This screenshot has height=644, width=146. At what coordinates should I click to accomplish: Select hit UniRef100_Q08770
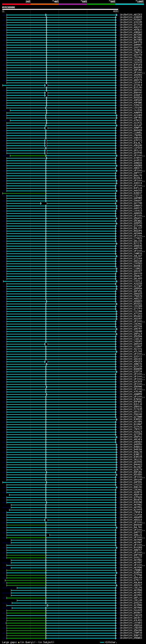point(131,48)
